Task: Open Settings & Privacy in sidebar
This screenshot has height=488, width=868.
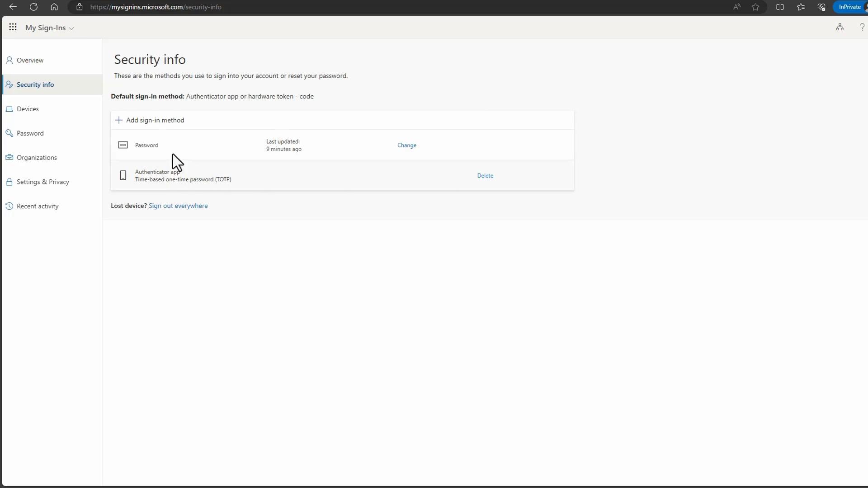Action: pos(52,182)
